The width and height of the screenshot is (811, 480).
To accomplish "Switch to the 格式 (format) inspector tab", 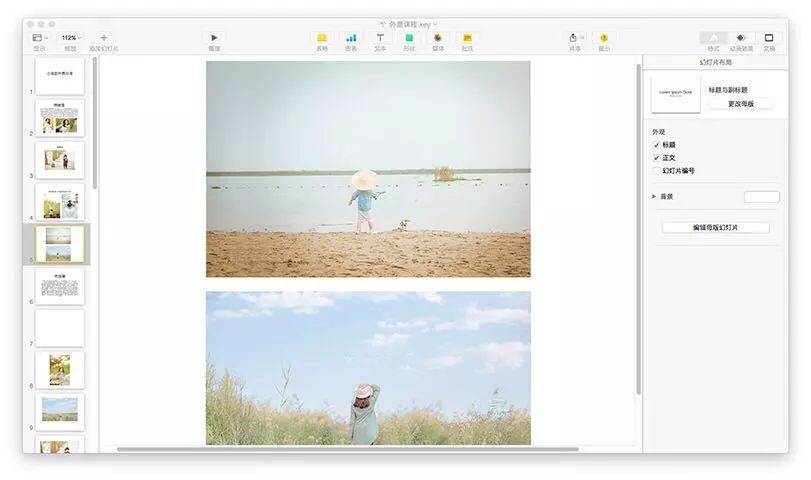I will [x=713, y=38].
